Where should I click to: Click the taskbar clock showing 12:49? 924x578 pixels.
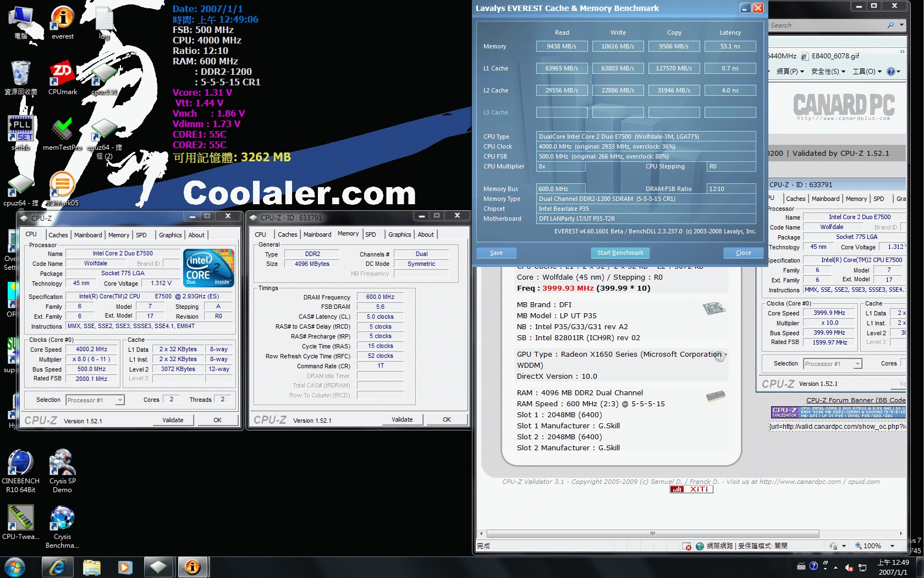click(893, 568)
